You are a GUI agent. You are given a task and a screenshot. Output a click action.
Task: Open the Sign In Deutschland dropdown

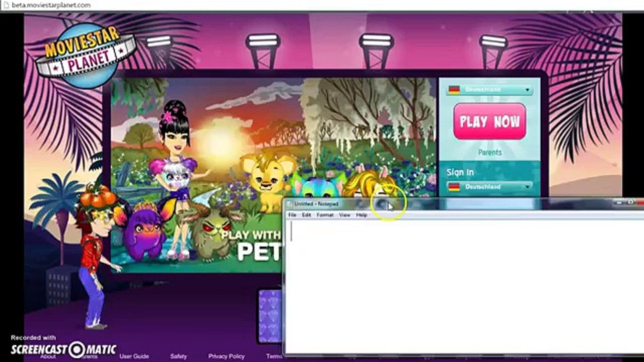pyautogui.click(x=527, y=187)
